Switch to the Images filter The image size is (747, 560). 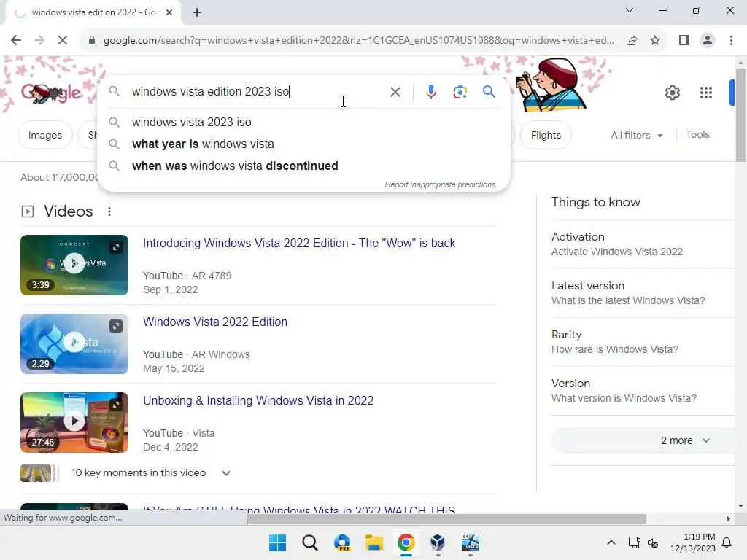click(x=44, y=135)
